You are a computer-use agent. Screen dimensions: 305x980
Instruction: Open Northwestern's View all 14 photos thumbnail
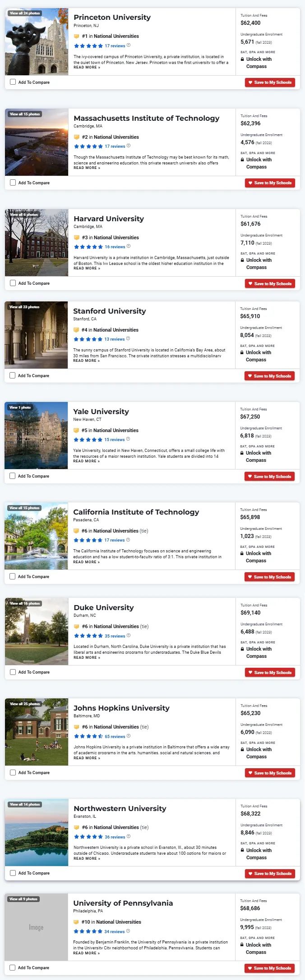[x=37, y=832]
